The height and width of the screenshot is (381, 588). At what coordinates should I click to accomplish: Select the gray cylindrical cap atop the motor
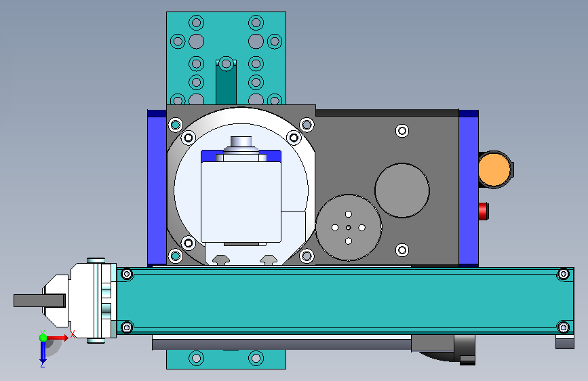(x=241, y=142)
